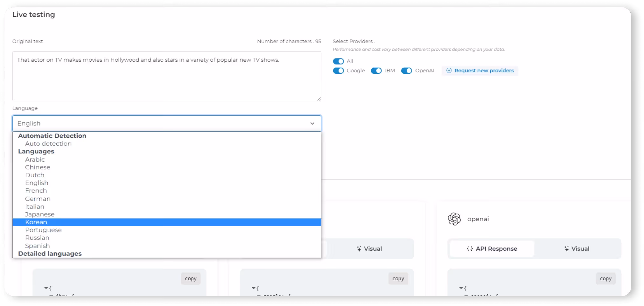Select Arabic in the language list

[x=167, y=160]
